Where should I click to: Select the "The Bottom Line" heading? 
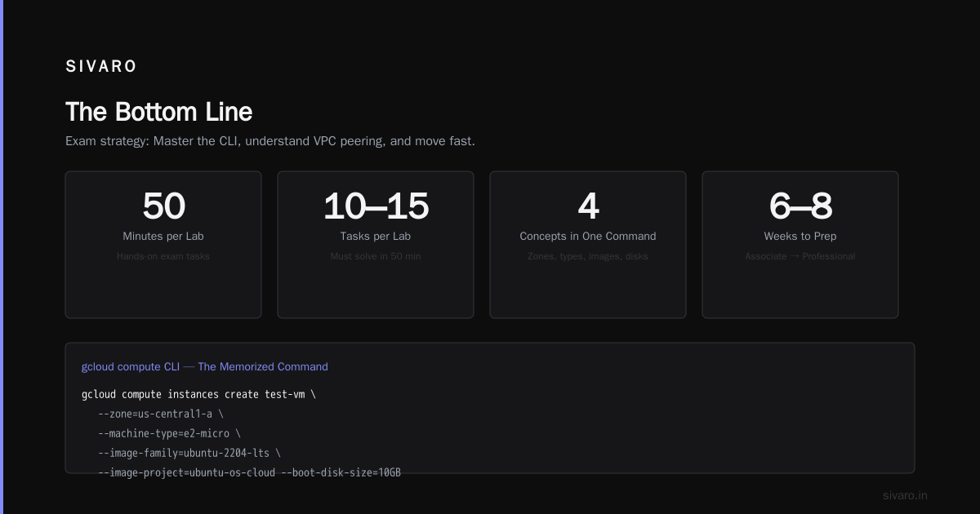pos(158,112)
